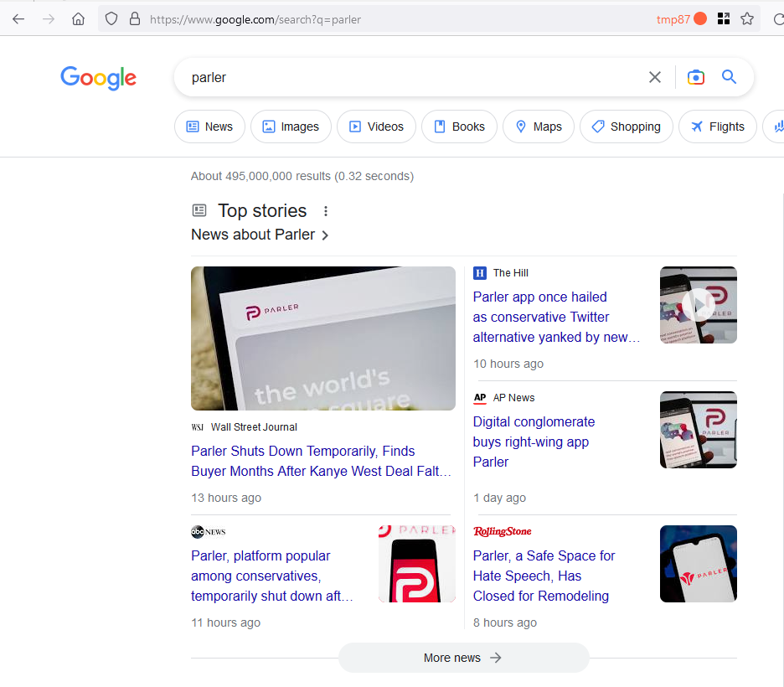This screenshot has height=687, width=784.
Task: Expand News about Parler chevron
Action: click(x=325, y=235)
